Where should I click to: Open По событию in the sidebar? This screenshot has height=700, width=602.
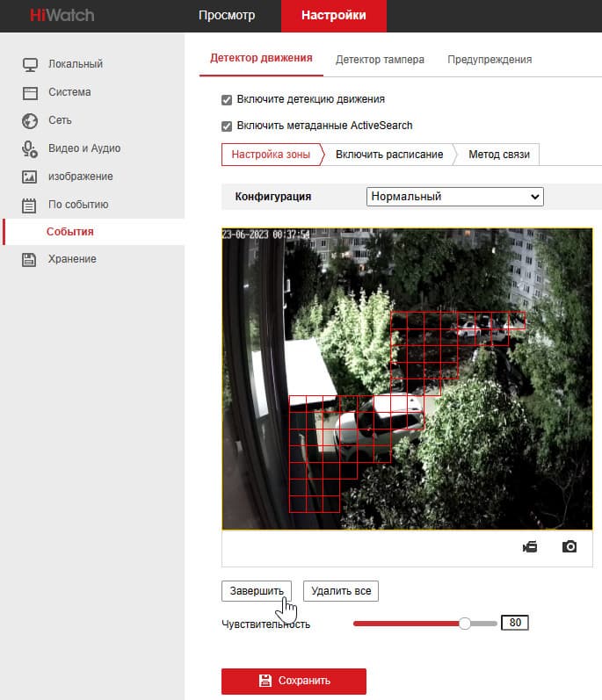[x=78, y=205]
